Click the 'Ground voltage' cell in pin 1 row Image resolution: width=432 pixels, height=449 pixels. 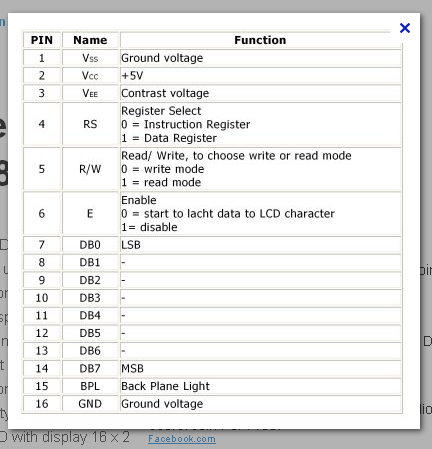[x=260, y=58]
